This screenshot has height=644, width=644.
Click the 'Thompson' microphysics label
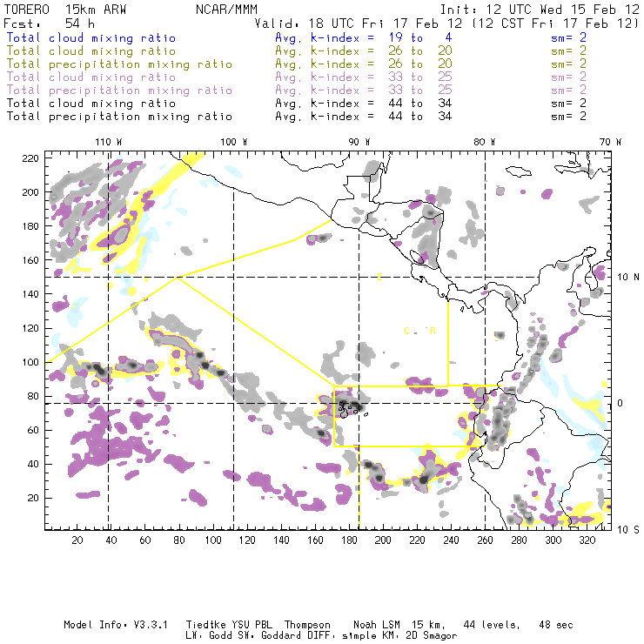tap(307, 625)
